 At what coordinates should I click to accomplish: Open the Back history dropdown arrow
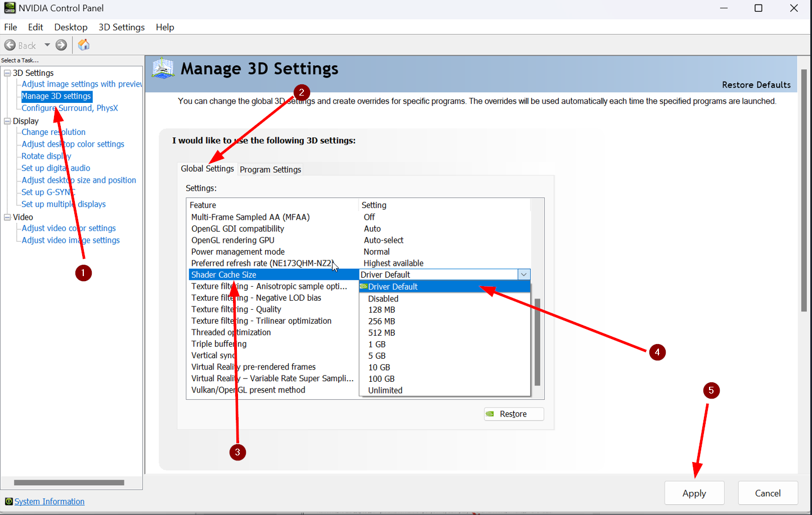[x=47, y=45]
